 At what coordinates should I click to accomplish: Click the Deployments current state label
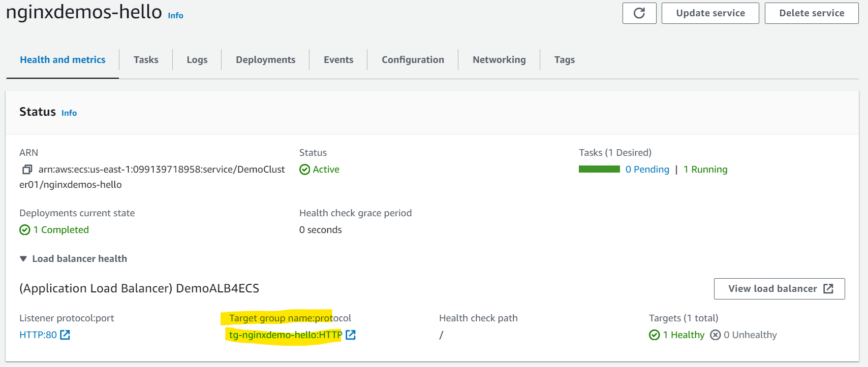[77, 213]
